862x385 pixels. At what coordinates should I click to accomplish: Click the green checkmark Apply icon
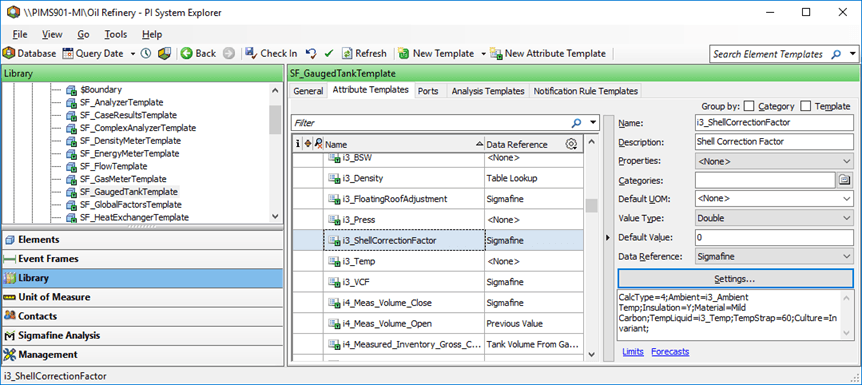tap(329, 53)
